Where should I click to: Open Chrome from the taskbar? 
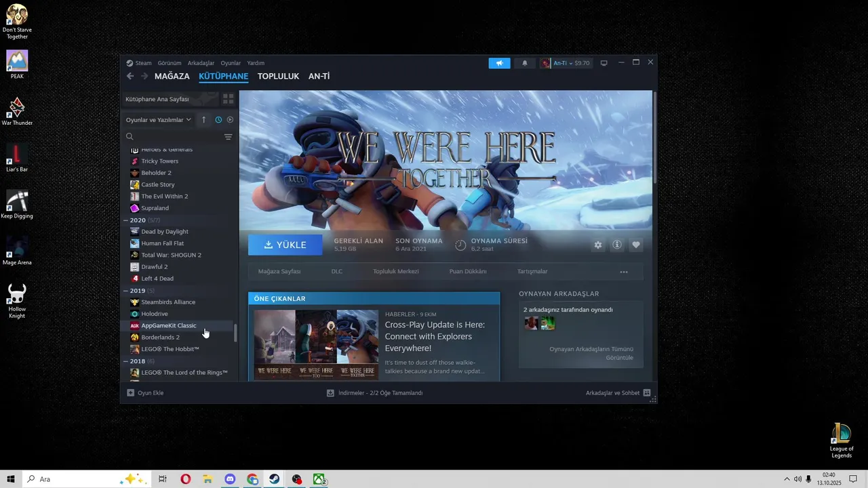(x=252, y=479)
